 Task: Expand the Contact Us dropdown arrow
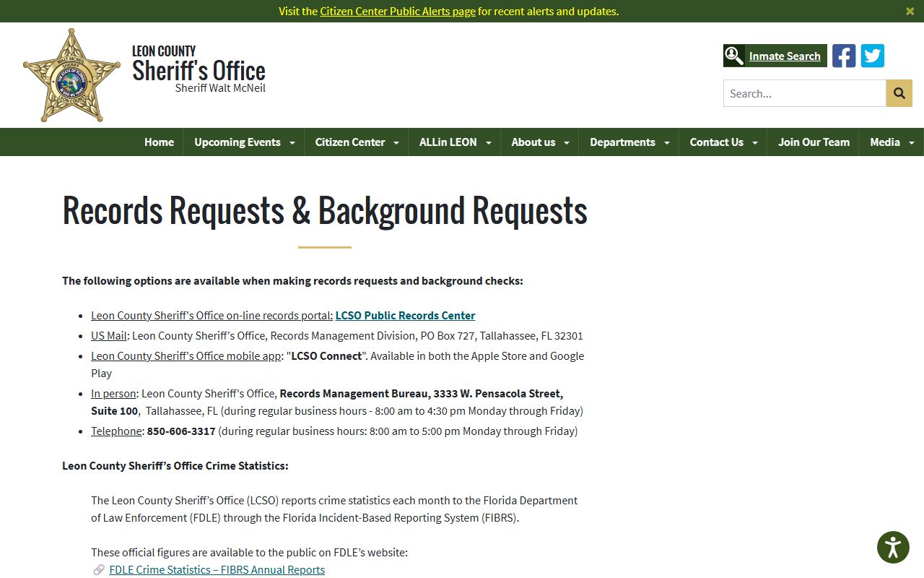(x=755, y=143)
